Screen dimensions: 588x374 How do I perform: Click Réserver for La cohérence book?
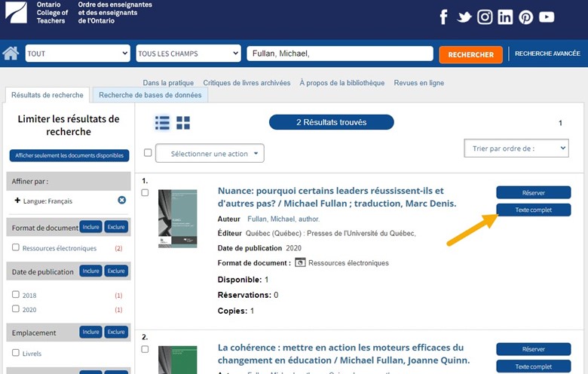tap(533, 349)
